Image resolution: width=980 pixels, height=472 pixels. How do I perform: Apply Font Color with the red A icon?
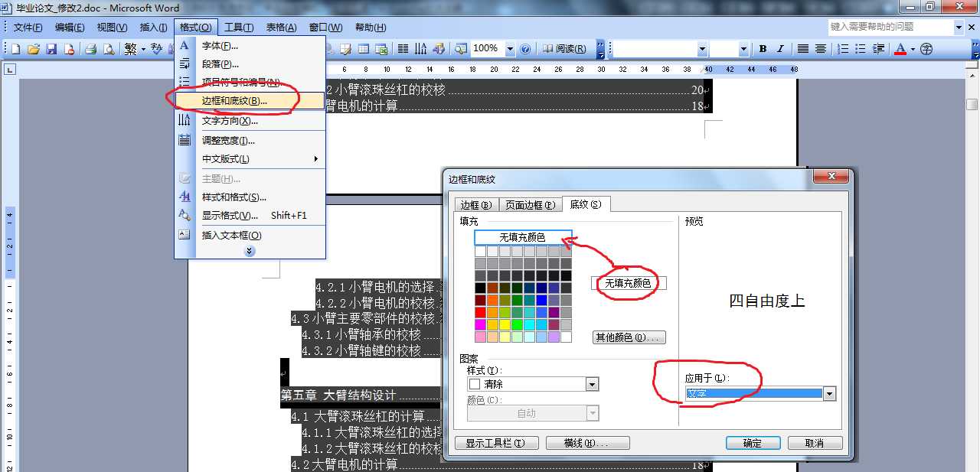[x=900, y=49]
